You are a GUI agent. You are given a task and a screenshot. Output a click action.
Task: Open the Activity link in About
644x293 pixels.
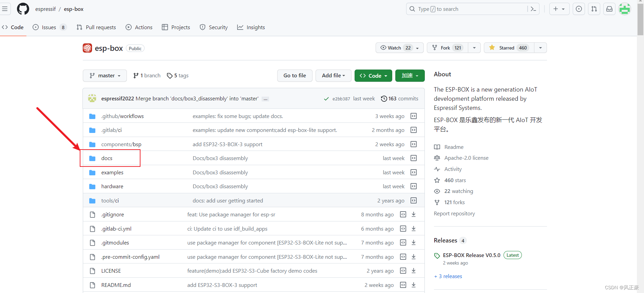[x=453, y=169]
